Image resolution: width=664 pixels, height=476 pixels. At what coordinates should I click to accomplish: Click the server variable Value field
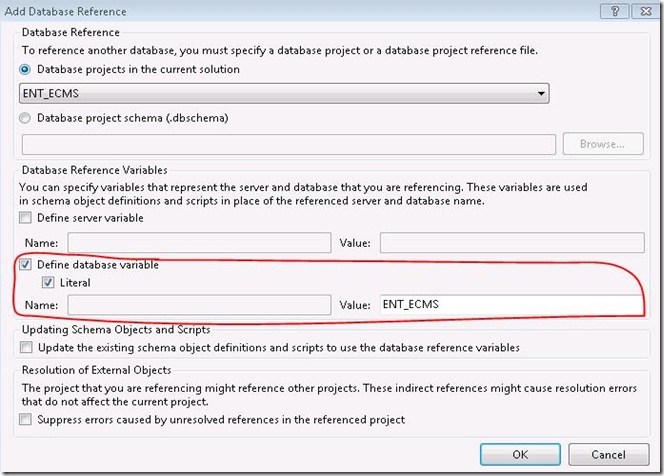[x=511, y=243]
